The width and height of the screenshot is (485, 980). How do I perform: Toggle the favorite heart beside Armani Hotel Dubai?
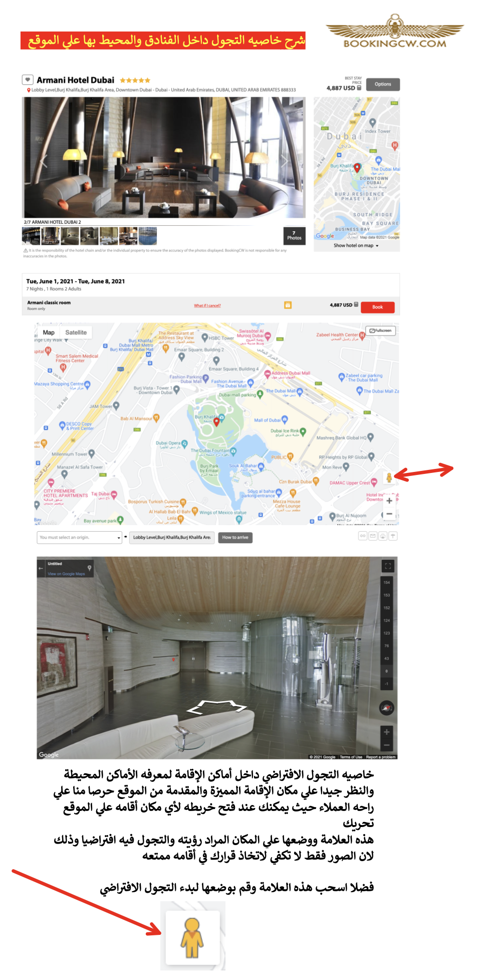tap(28, 80)
